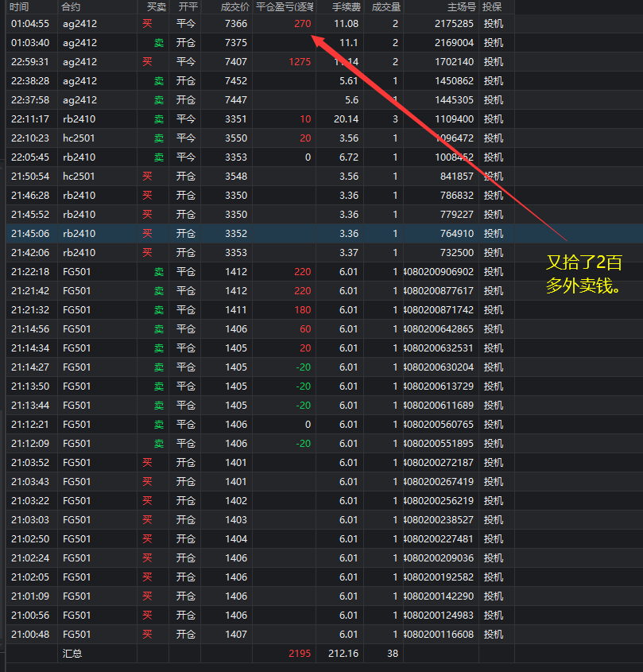Click the 时间 column header
This screenshot has width=643, height=672.
pyautogui.click(x=20, y=6)
